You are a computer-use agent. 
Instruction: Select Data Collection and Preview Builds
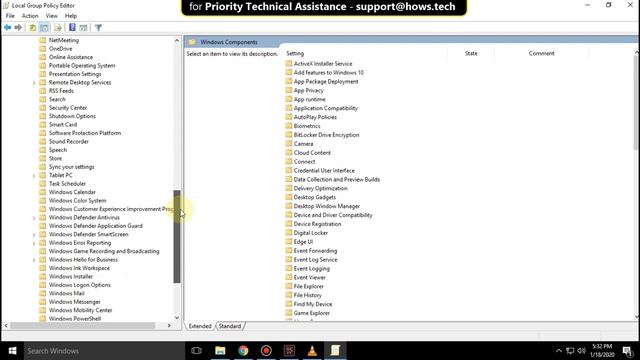coord(337,180)
